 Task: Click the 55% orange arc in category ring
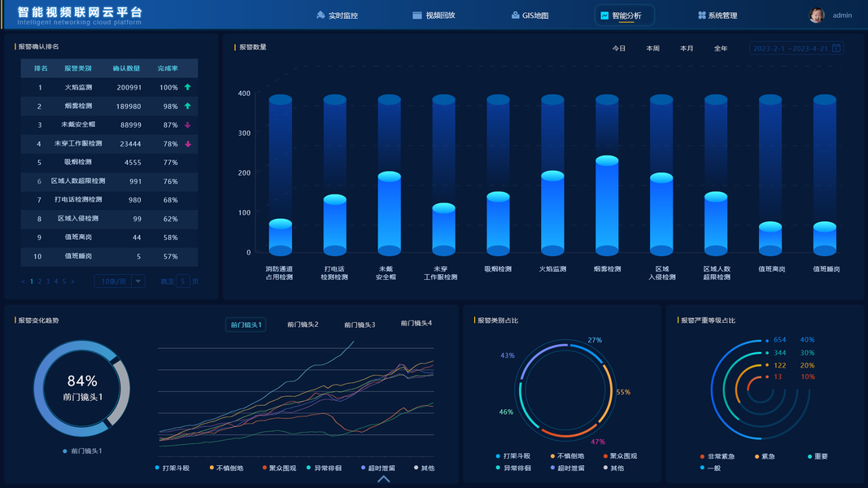[x=608, y=392]
